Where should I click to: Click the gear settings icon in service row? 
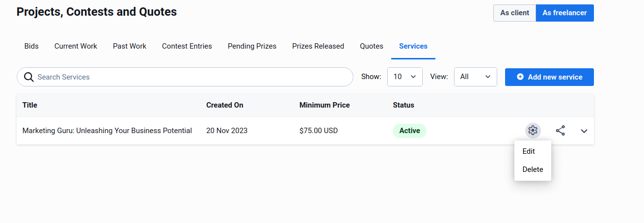(x=533, y=131)
